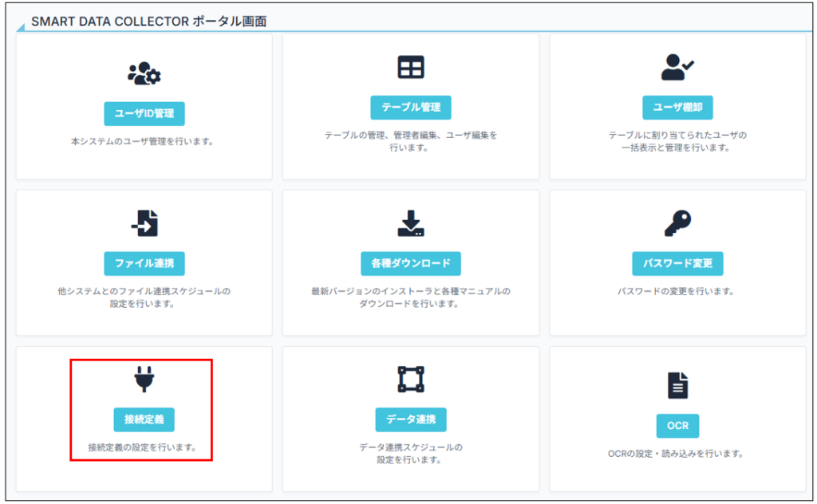Viewport: 817px width, 504px height.
Task: Click the user gear icon above ユーザID管理
Action: click(144, 73)
